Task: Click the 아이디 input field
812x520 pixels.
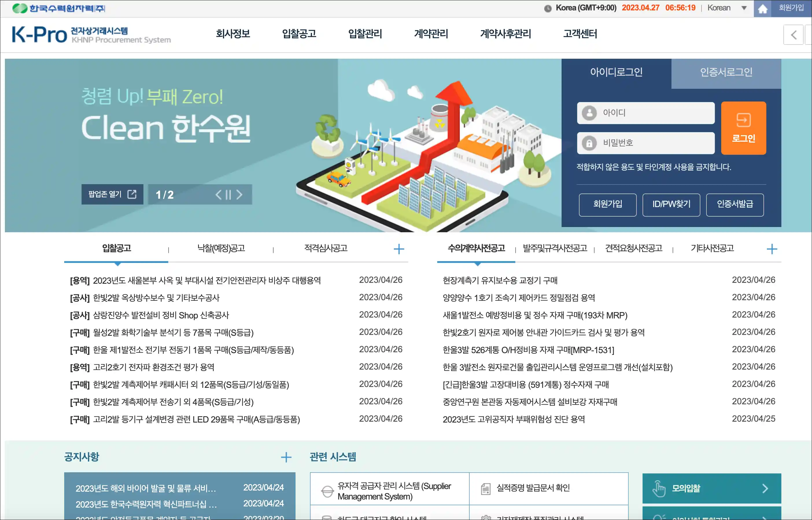Action: click(645, 113)
